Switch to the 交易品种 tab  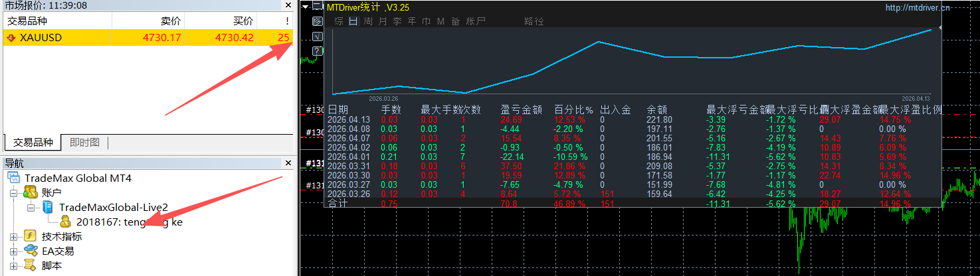coord(33,143)
